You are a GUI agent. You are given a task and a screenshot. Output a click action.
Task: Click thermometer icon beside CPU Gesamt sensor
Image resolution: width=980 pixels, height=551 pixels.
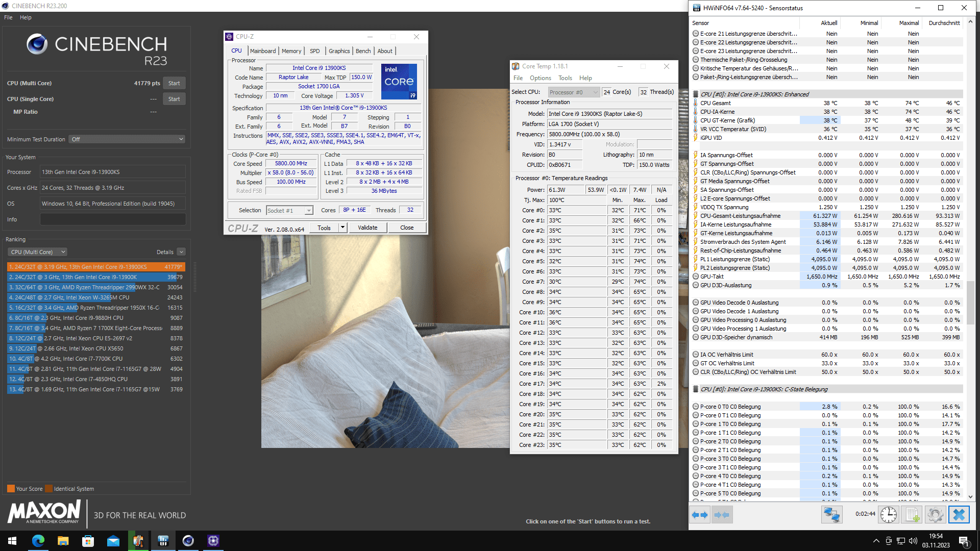click(x=695, y=103)
